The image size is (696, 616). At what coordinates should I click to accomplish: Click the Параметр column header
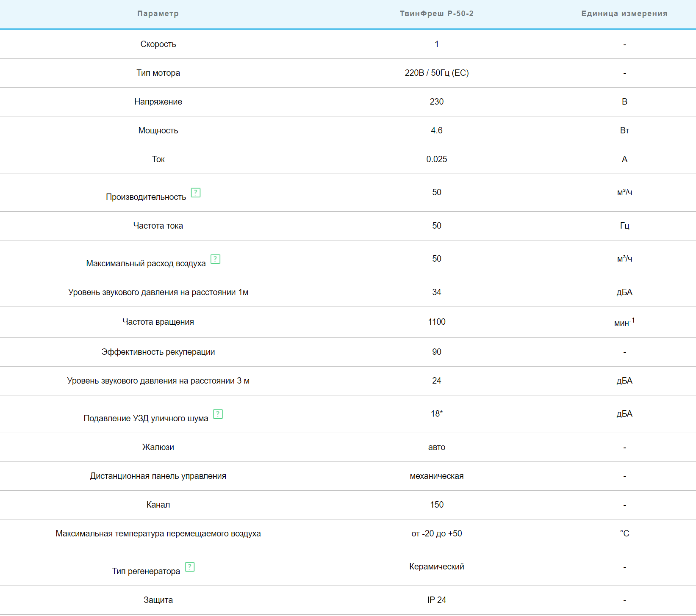(158, 14)
